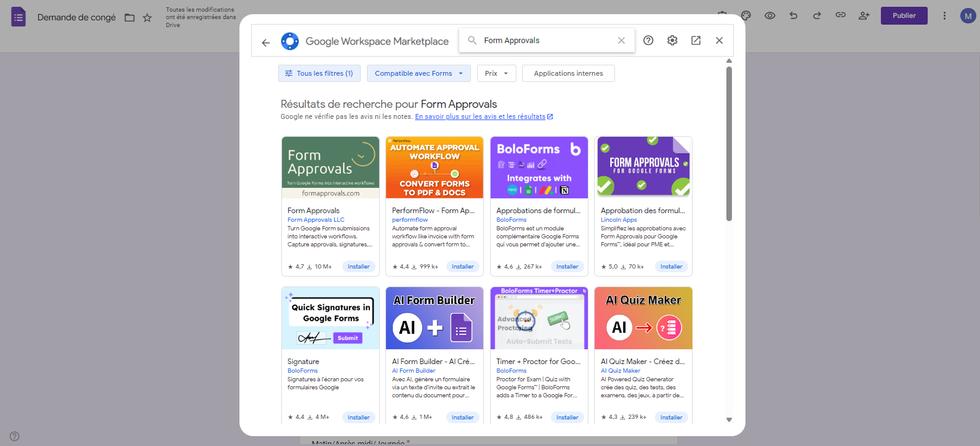The width and height of the screenshot is (980, 446).
Task: Click the scroll up arrow in results
Action: point(729,61)
